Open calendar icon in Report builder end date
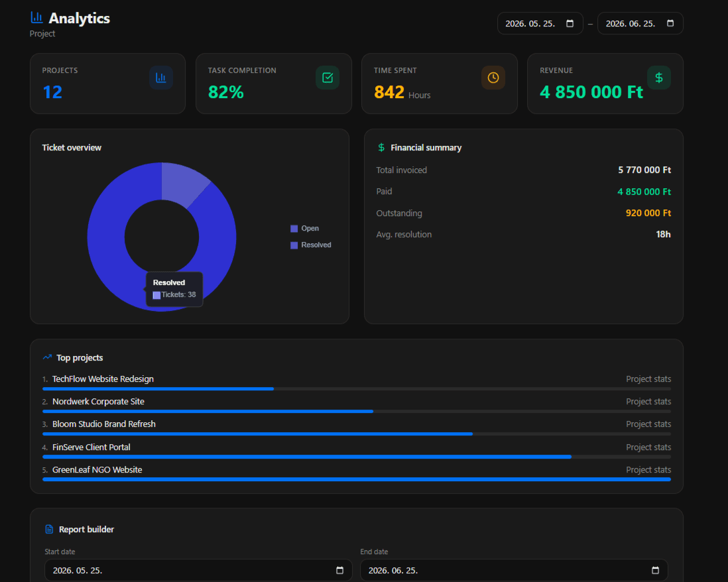Viewport: 728px width, 582px height. pyautogui.click(x=655, y=570)
